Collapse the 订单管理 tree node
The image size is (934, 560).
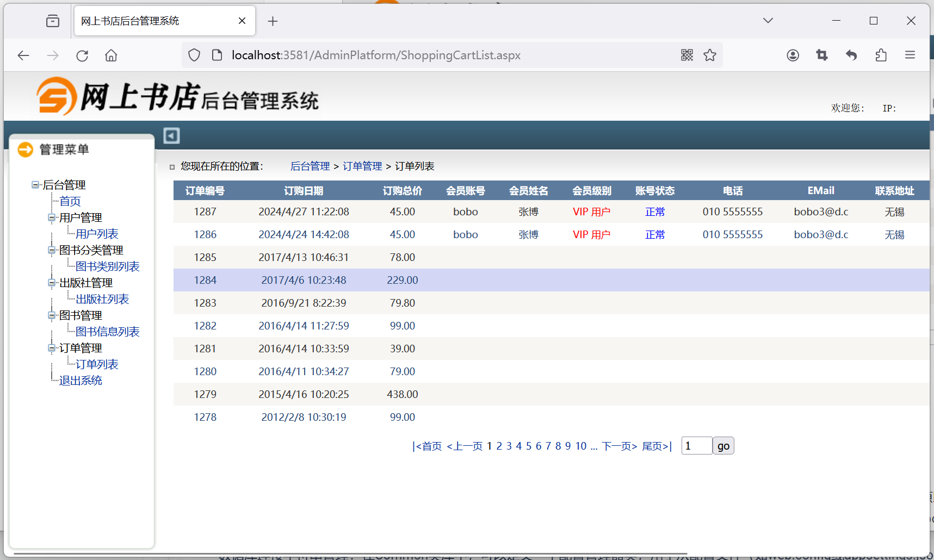[52, 348]
